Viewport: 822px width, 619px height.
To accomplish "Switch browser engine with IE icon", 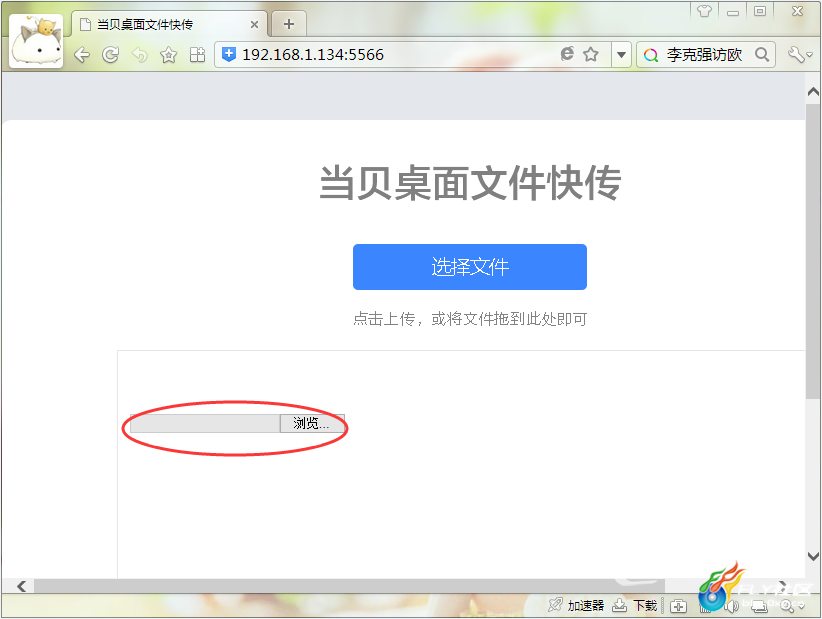I will (567, 53).
